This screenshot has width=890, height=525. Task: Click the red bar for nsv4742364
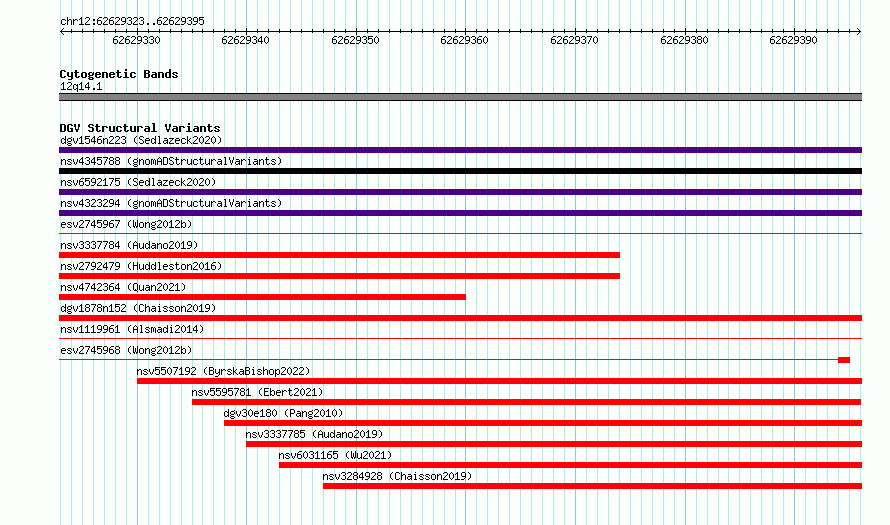coord(262,297)
